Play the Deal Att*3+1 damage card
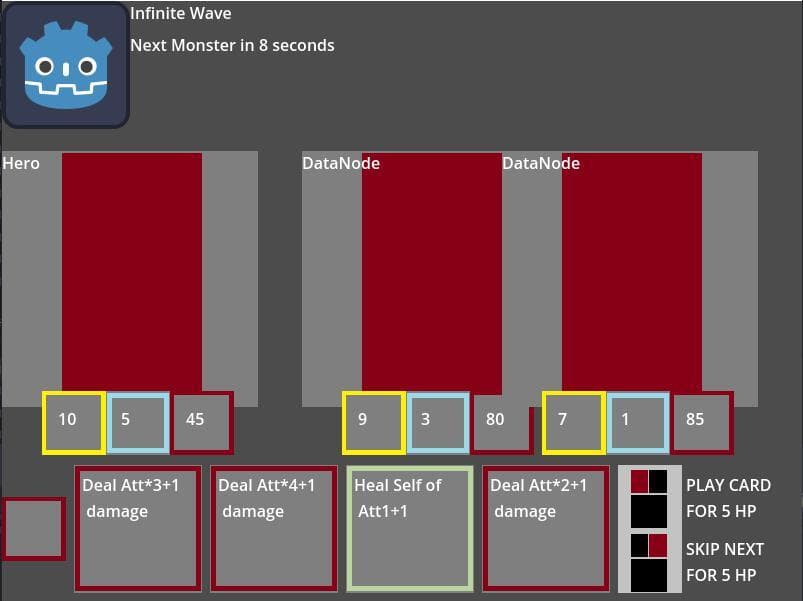The width and height of the screenshot is (803, 601). (138, 528)
